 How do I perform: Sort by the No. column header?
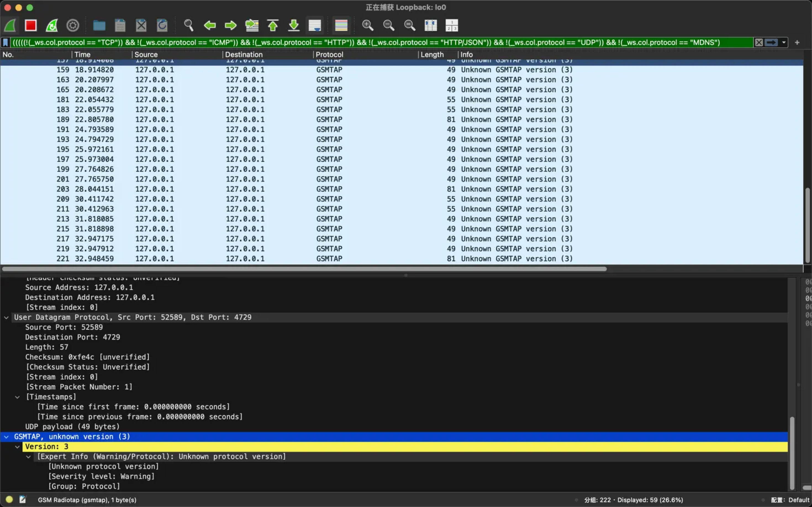click(x=36, y=55)
